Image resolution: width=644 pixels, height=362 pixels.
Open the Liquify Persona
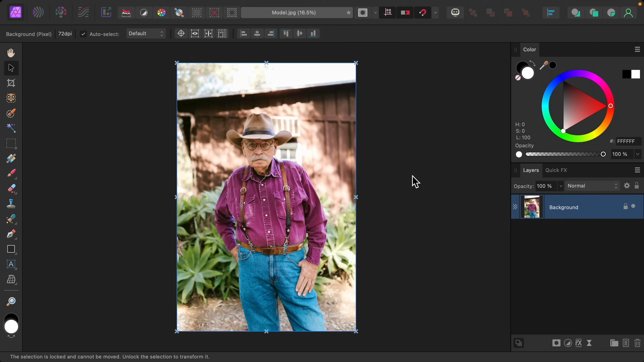click(x=38, y=13)
